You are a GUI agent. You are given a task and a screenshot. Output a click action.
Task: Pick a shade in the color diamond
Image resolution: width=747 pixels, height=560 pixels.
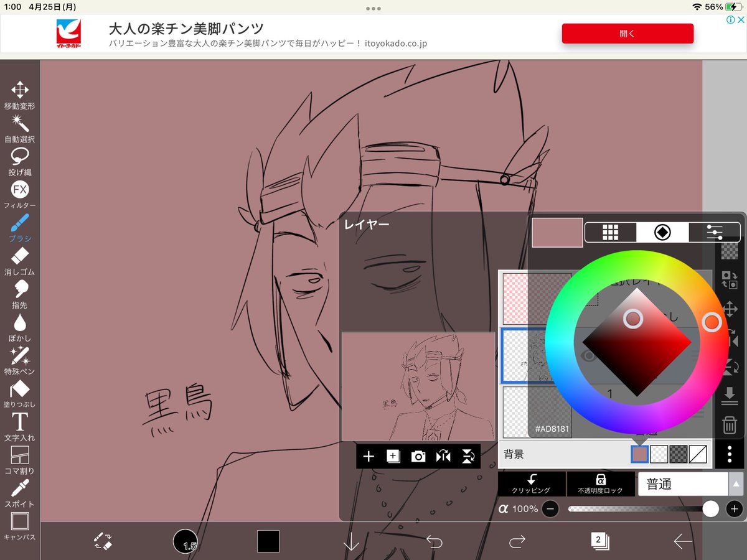click(x=633, y=319)
